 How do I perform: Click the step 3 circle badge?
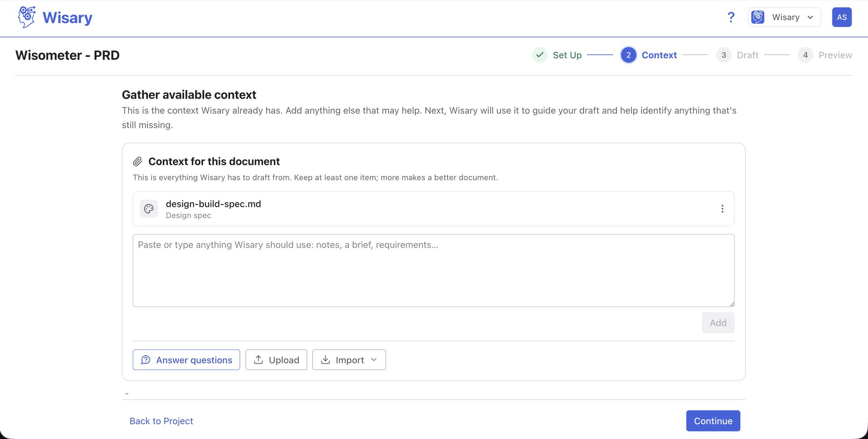point(723,55)
